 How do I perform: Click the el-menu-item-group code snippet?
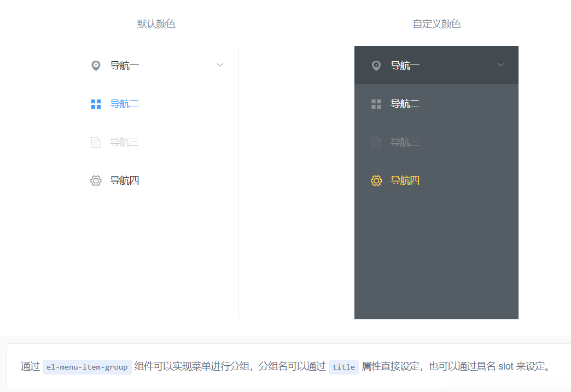tap(87, 367)
